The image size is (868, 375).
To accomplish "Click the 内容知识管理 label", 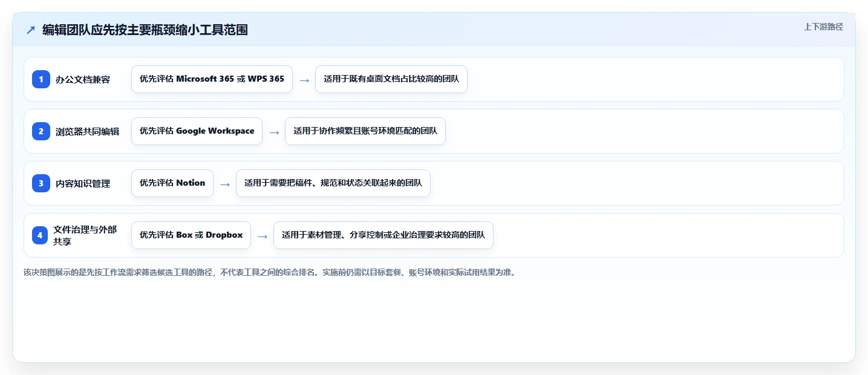I will pyautogui.click(x=83, y=183).
